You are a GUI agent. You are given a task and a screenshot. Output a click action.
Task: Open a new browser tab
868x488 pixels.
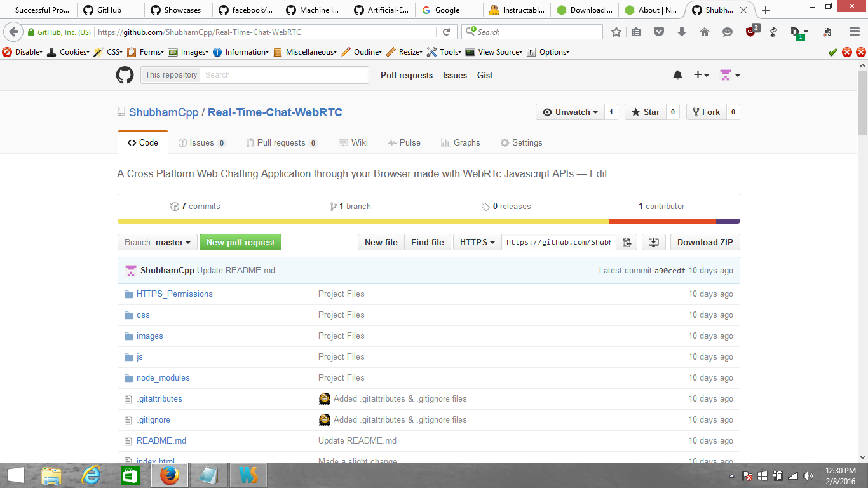click(766, 10)
